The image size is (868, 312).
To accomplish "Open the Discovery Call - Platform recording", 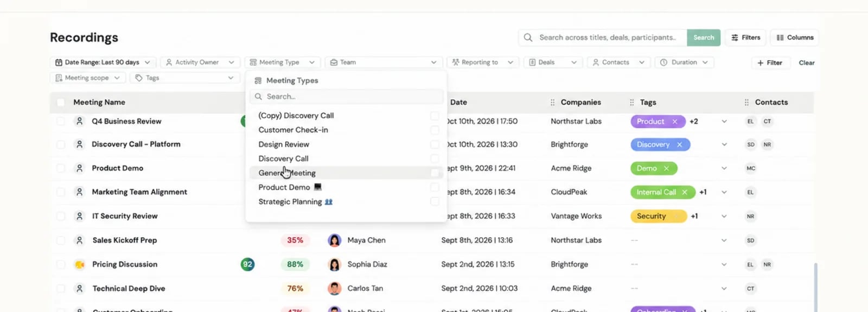I will [x=136, y=144].
